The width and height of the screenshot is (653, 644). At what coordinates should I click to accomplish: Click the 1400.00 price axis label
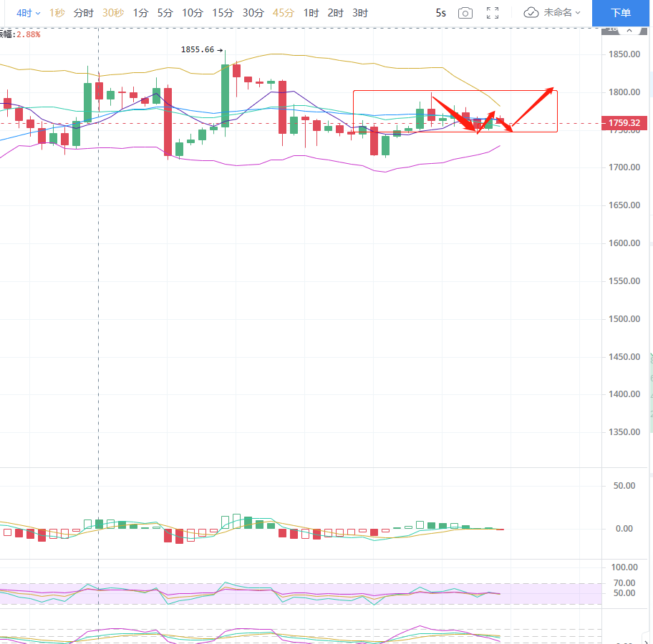tap(624, 394)
